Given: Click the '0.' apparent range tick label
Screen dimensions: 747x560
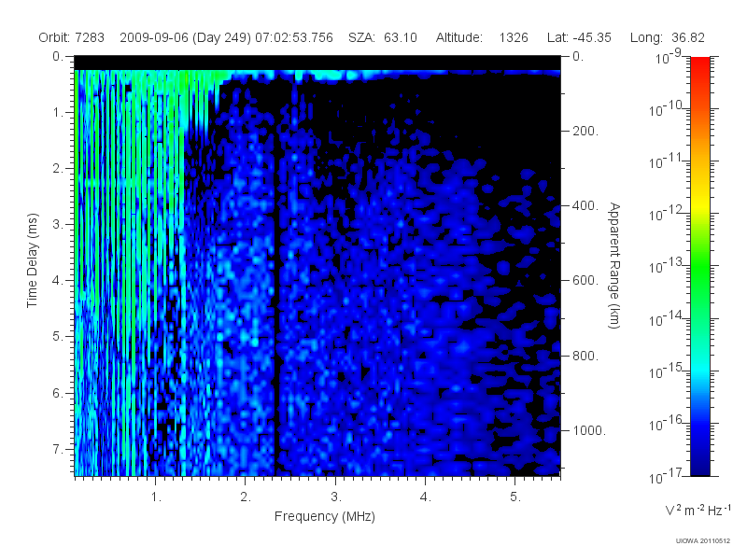Looking at the screenshot, I should 578,57.
